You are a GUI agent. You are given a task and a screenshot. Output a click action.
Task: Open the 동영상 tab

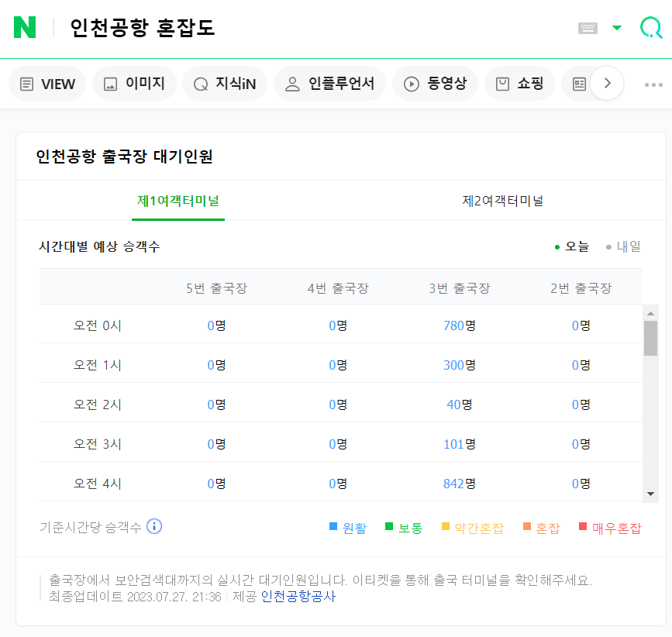coord(435,84)
